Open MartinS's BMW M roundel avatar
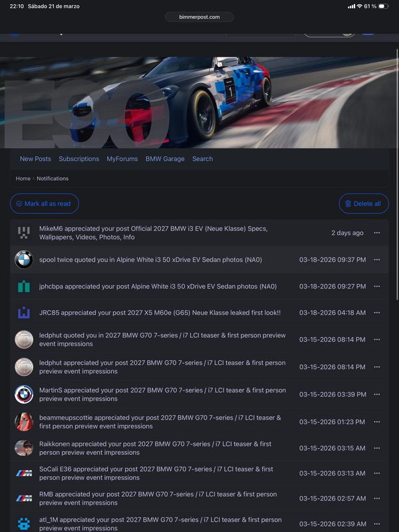This screenshot has width=399, height=532. tap(24, 394)
